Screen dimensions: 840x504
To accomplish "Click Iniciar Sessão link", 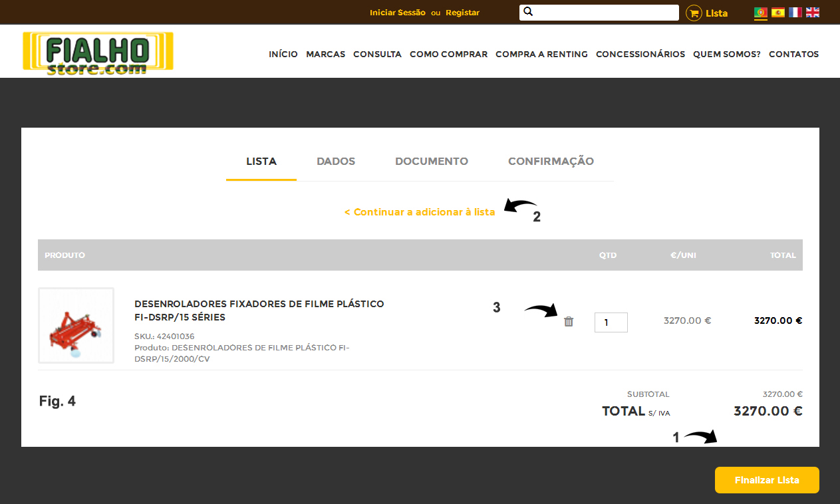I will tap(397, 13).
